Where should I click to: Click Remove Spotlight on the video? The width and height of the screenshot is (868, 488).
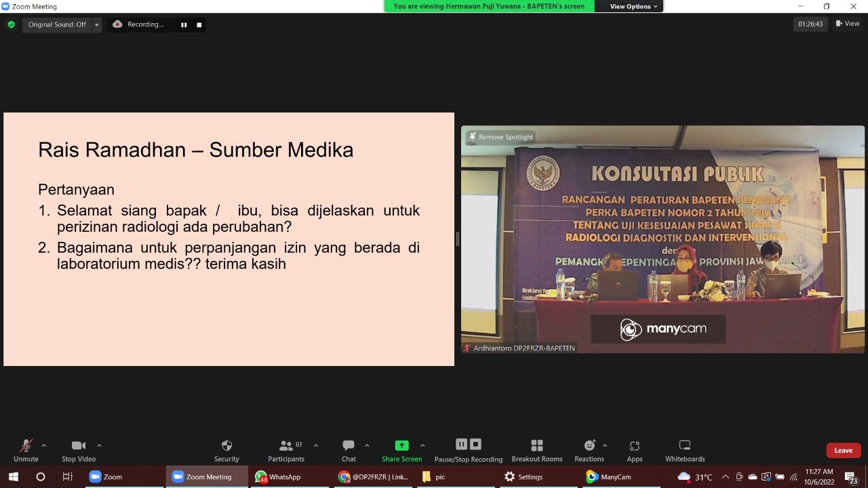(500, 137)
